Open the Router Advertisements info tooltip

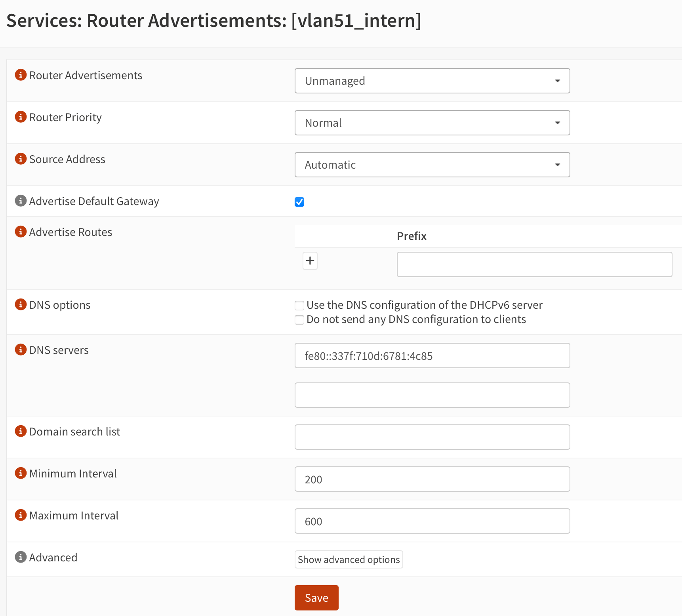[x=20, y=74]
